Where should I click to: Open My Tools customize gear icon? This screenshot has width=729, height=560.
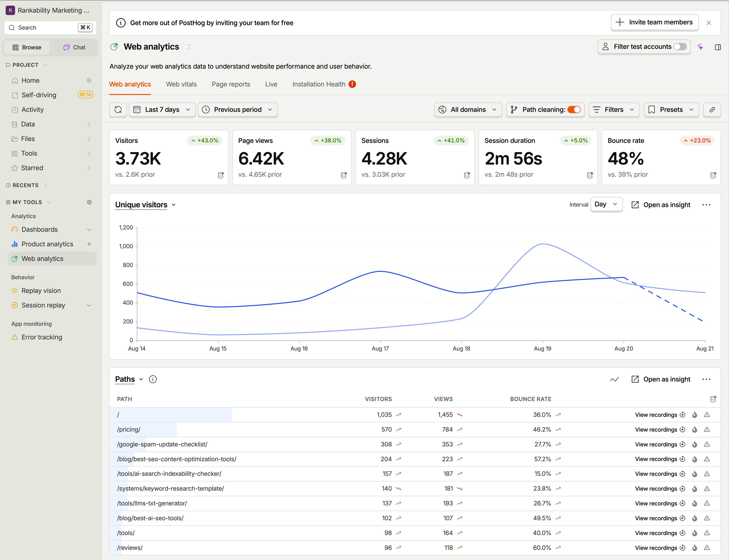click(89, 202)
